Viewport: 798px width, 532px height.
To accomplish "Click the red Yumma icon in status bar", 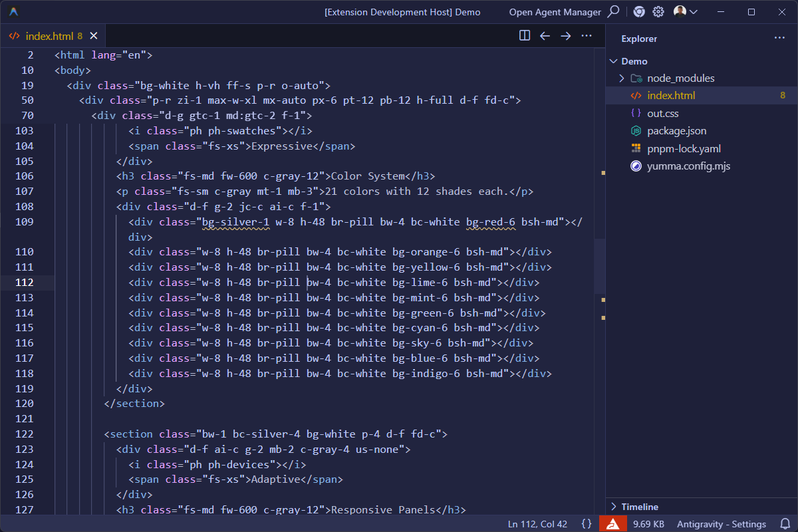I will coord(613,524).
